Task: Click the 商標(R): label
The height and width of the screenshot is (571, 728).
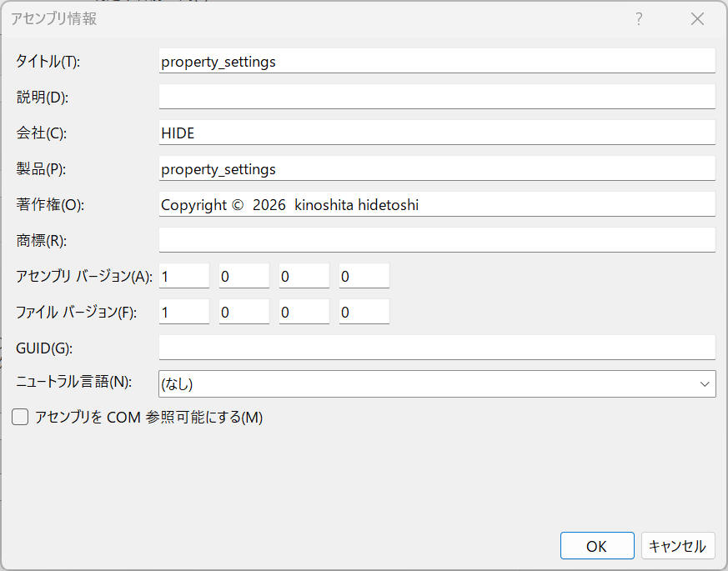Action: [x=42, y=240]
